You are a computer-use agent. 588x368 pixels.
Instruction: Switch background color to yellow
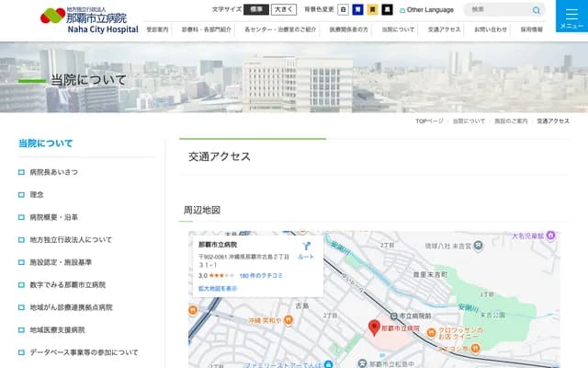point(372,10)
